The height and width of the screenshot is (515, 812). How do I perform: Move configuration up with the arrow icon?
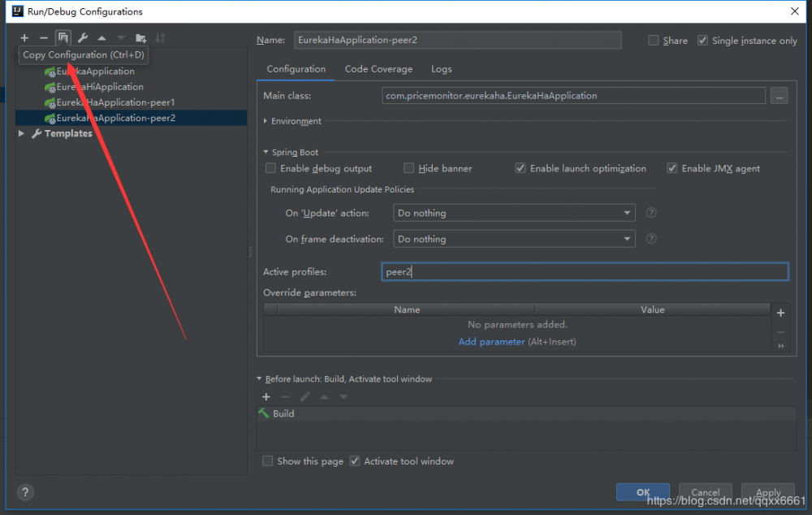101,38
